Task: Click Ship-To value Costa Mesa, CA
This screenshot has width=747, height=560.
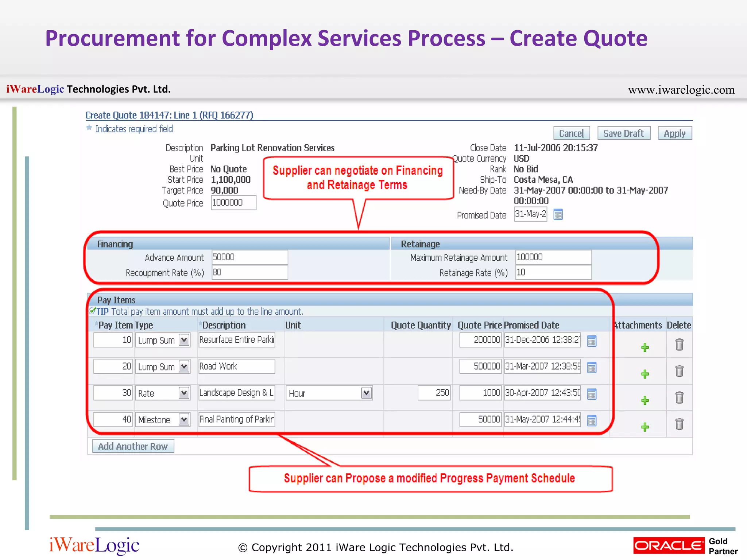Action: pyautogui.click(x=543, y=180)
